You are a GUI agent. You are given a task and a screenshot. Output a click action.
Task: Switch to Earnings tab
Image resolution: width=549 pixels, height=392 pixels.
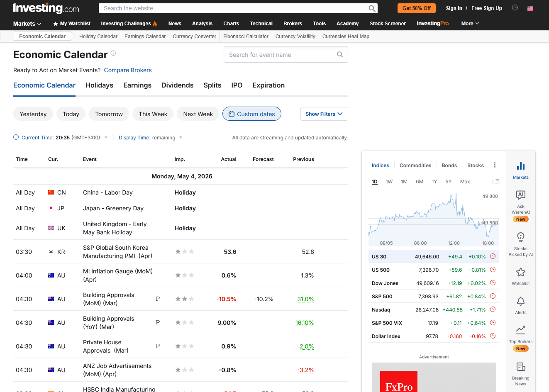point(137,85)
